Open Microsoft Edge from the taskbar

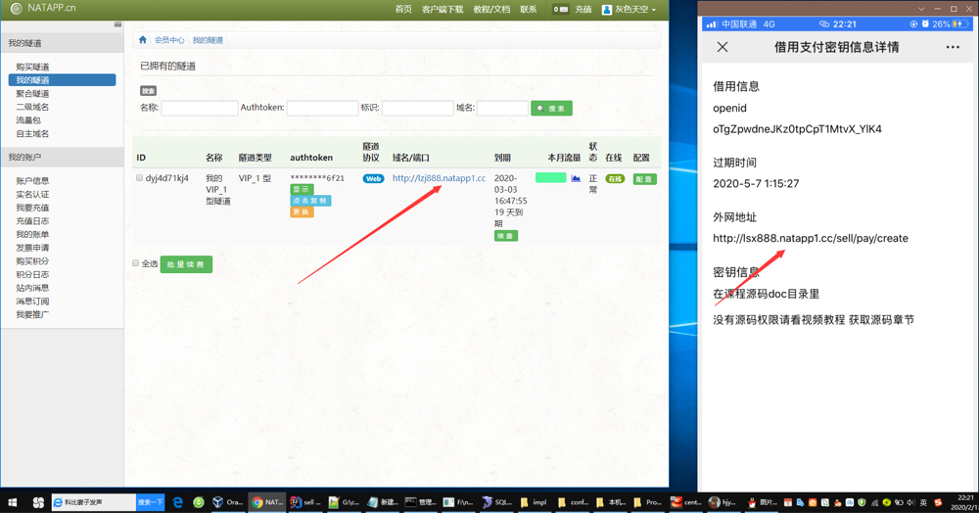(177, 502)
